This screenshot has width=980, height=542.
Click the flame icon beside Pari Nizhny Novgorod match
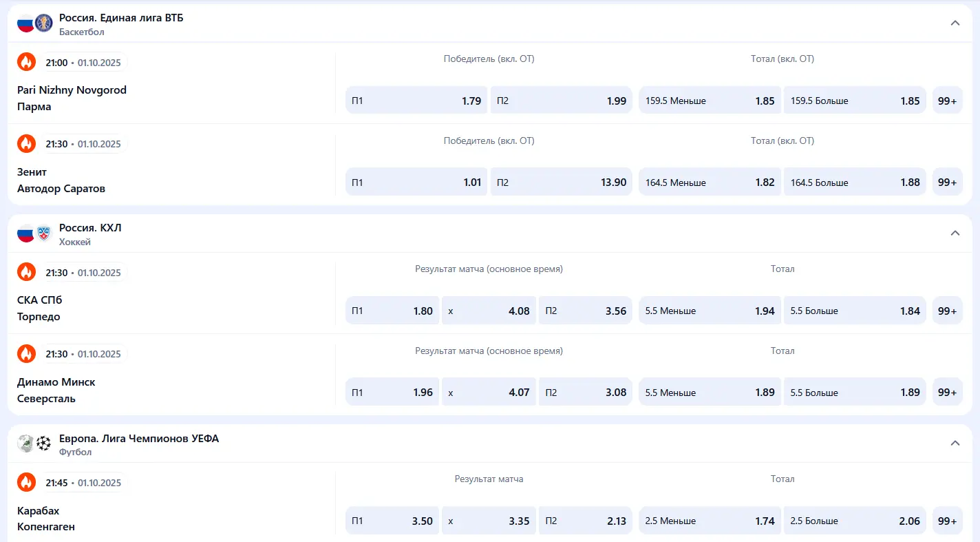coord(26,62)
